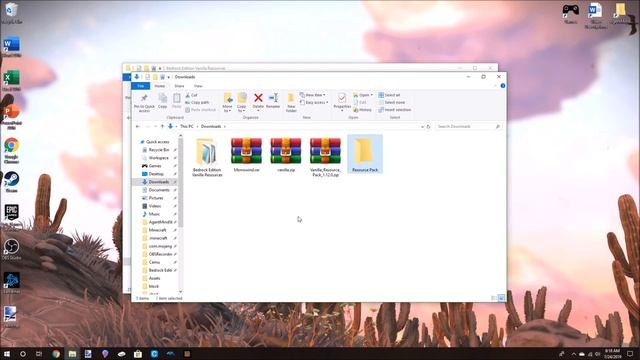
Task: Open Microsoft Store from the taskbar
Action: 138,353
